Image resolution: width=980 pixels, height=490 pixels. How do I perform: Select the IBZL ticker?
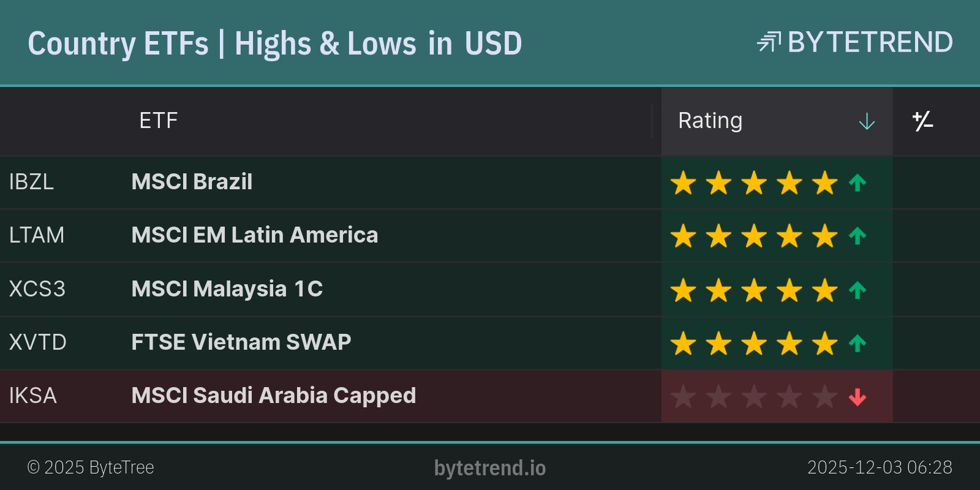[31, 182]
